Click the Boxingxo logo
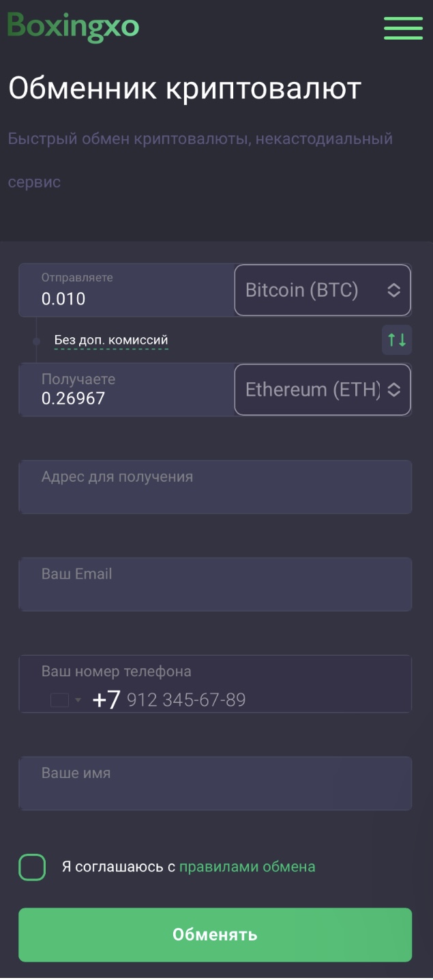The image size is (433, 980). click(x=73, y=26)
